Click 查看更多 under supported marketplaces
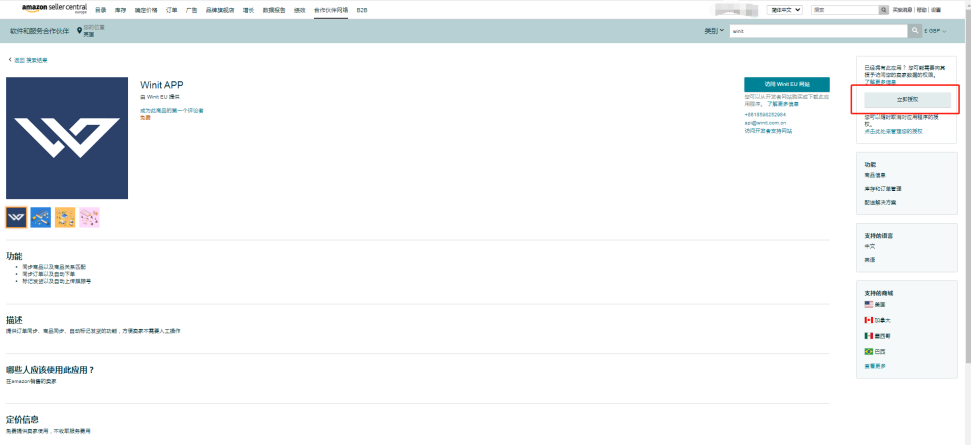 tap(874, 366)
